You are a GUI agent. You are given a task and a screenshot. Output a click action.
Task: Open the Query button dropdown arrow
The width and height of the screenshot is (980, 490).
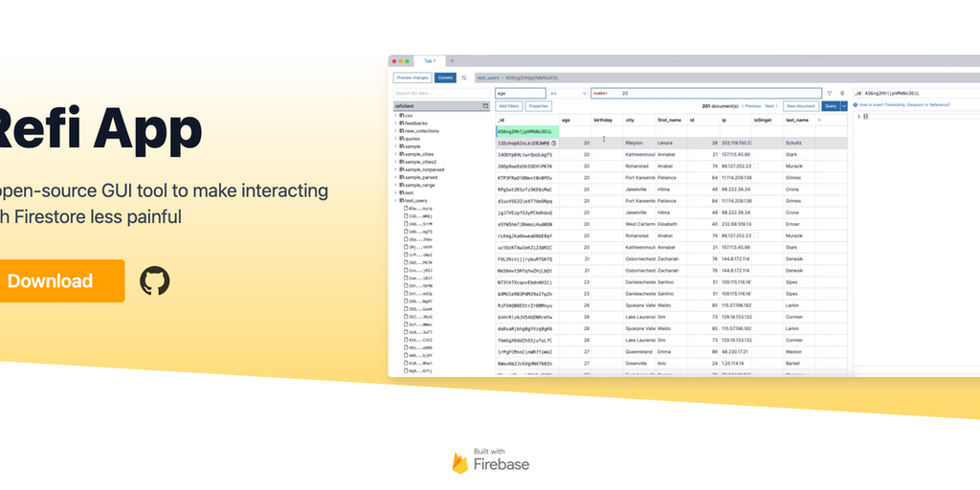click(844, 106)
